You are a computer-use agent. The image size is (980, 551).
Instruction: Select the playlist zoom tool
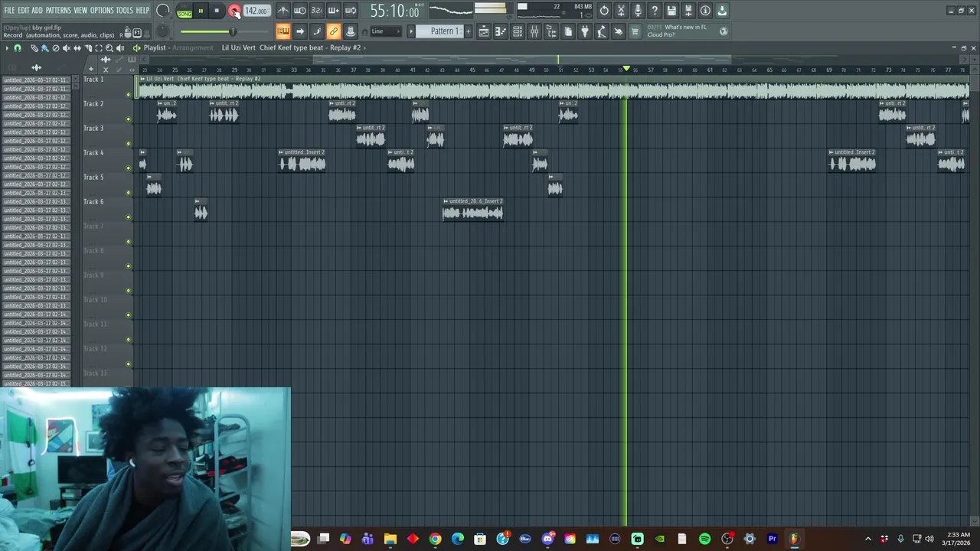109,48
